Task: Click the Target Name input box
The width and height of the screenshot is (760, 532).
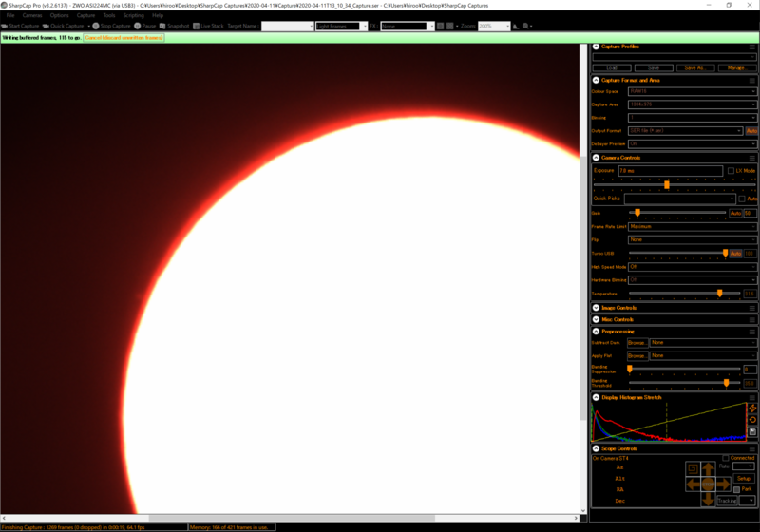Action: (x=288, y=27)
